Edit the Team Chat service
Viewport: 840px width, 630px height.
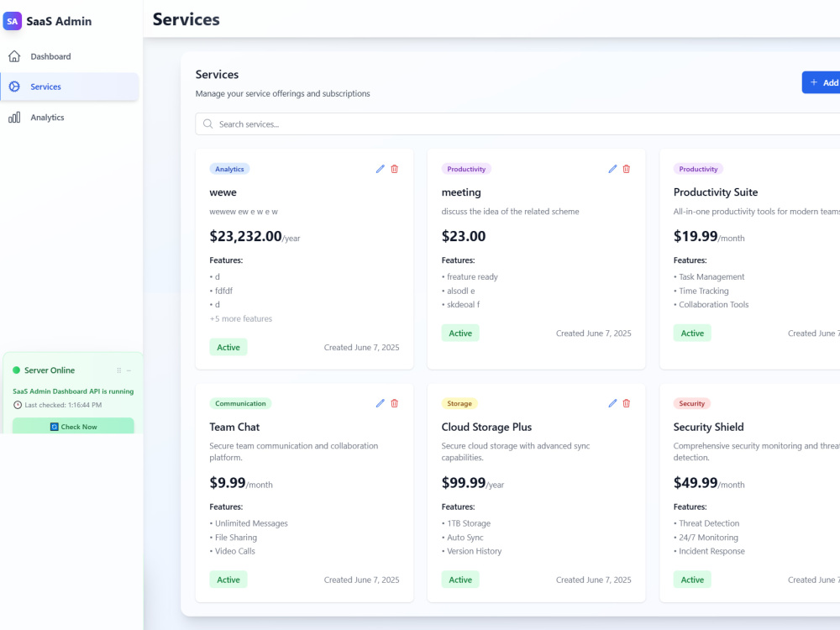(381, 403)
